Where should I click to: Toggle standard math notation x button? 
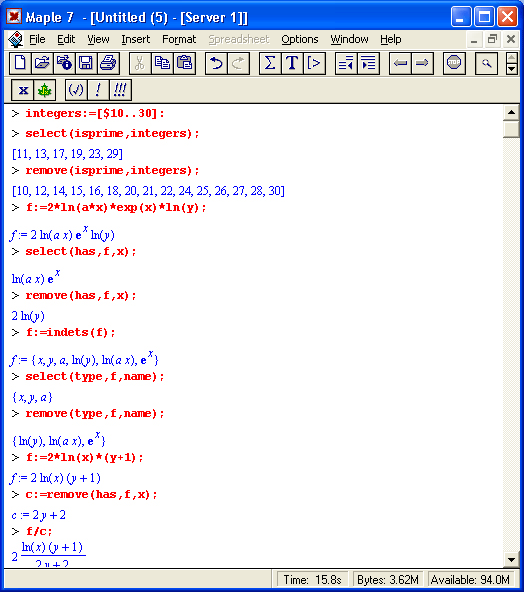click(x=23, y=90)
